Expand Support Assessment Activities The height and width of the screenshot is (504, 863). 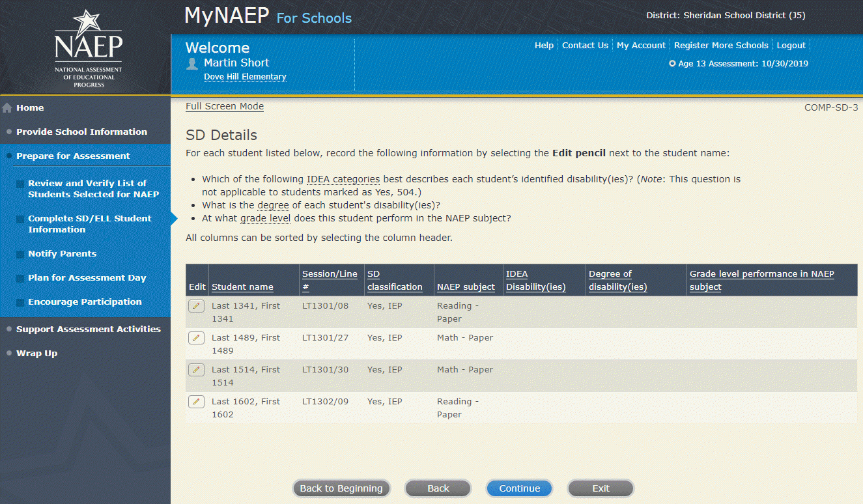point(89,329)
